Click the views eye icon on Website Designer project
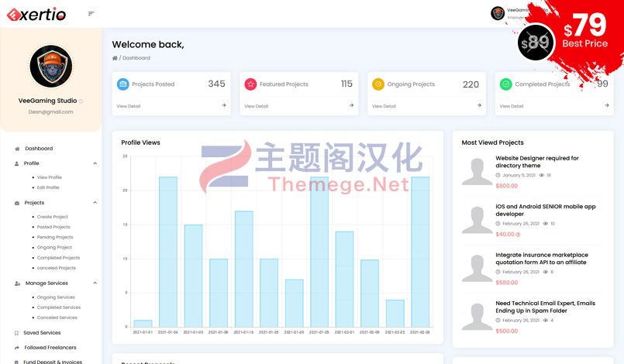This screenshot has height=364, width=624. point(542,175)
